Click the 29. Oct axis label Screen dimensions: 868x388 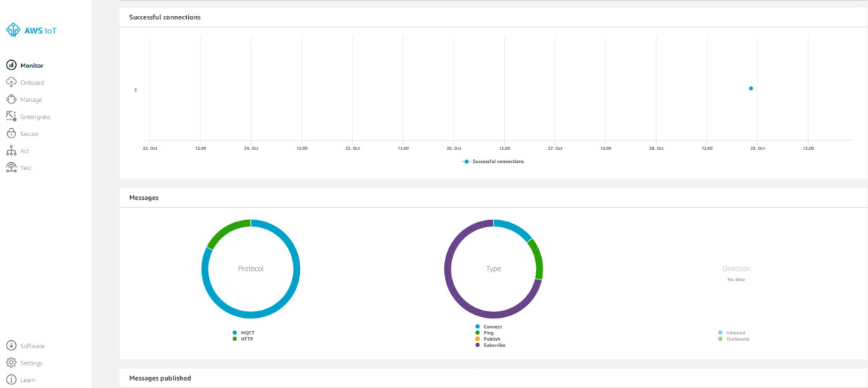coord(757,148)
